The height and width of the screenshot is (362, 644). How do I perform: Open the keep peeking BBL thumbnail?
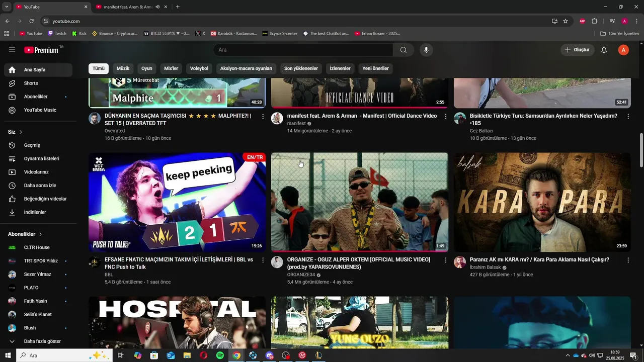[x=177, y=202]
